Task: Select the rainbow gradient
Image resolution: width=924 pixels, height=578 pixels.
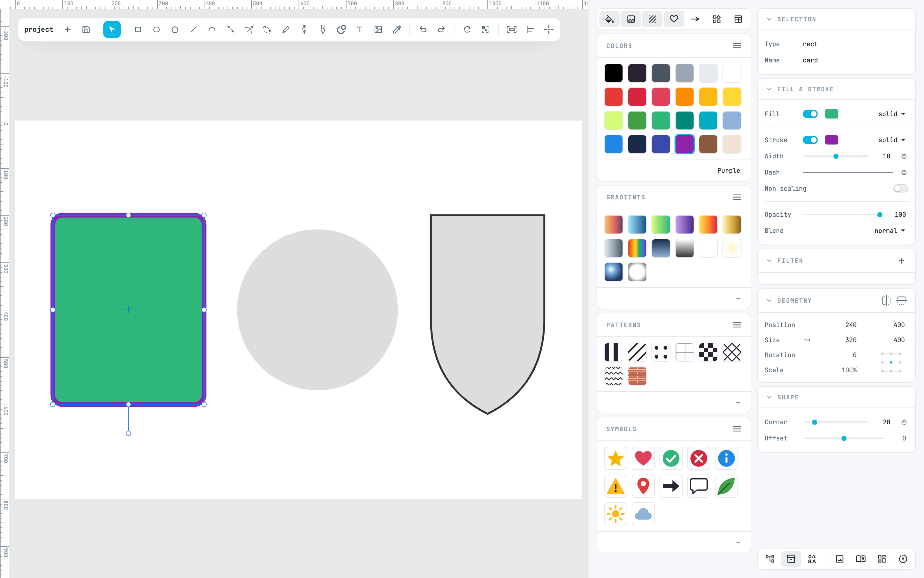Action: (637, 249)
